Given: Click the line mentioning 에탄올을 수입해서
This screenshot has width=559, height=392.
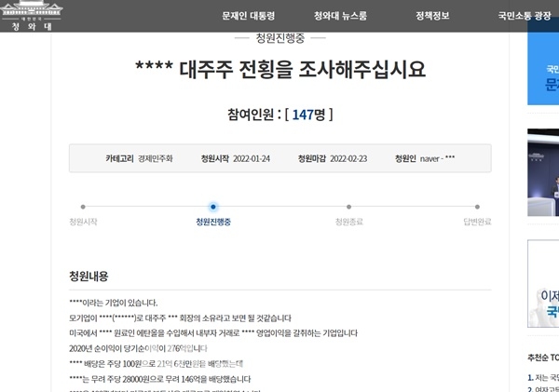Looking at the screenshot, I should (213, 333).
